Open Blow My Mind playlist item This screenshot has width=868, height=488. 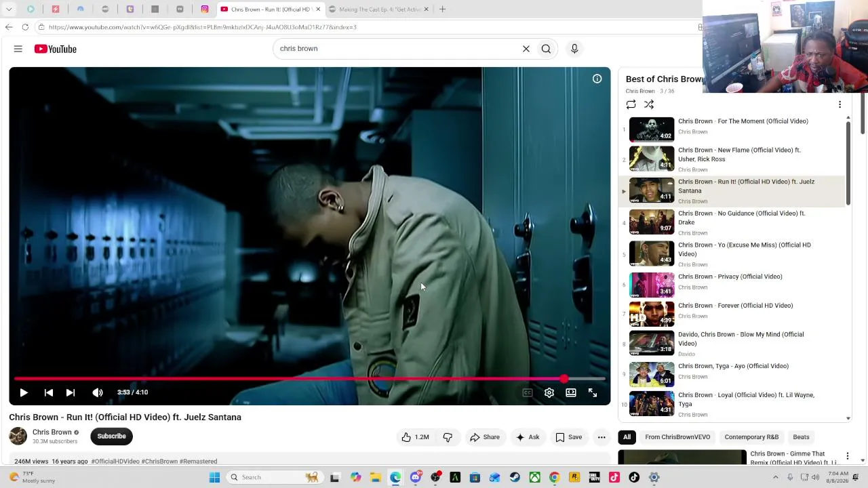[x=732, y=344]
